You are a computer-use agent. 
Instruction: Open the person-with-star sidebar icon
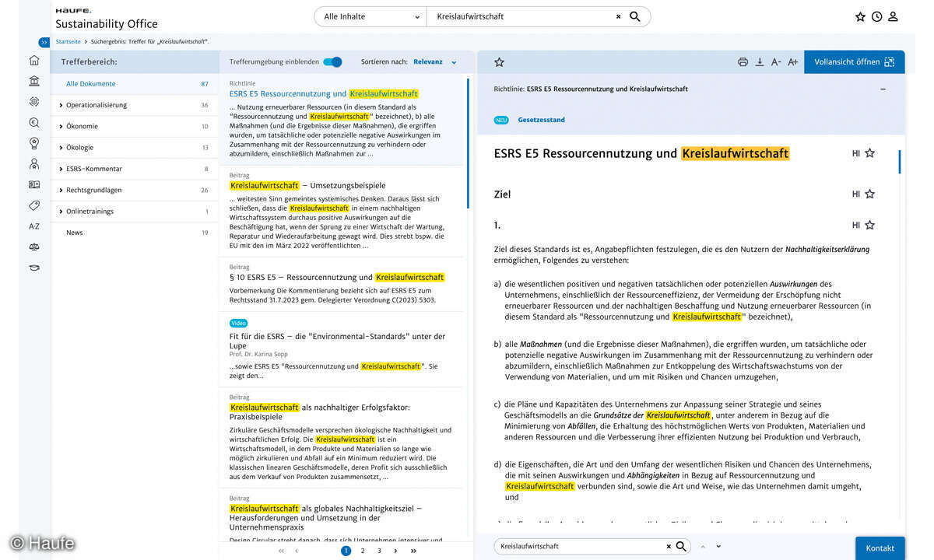[33, 164]
